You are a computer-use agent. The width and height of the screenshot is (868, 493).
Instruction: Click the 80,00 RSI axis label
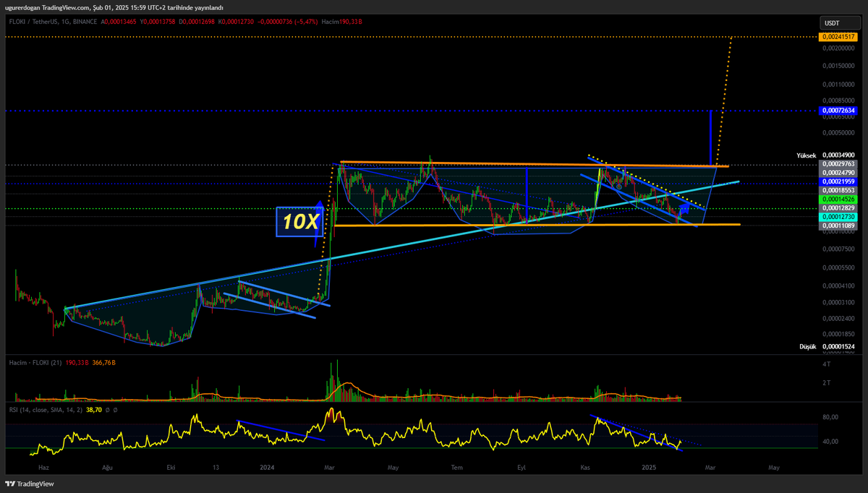click(x=830, y=417)
